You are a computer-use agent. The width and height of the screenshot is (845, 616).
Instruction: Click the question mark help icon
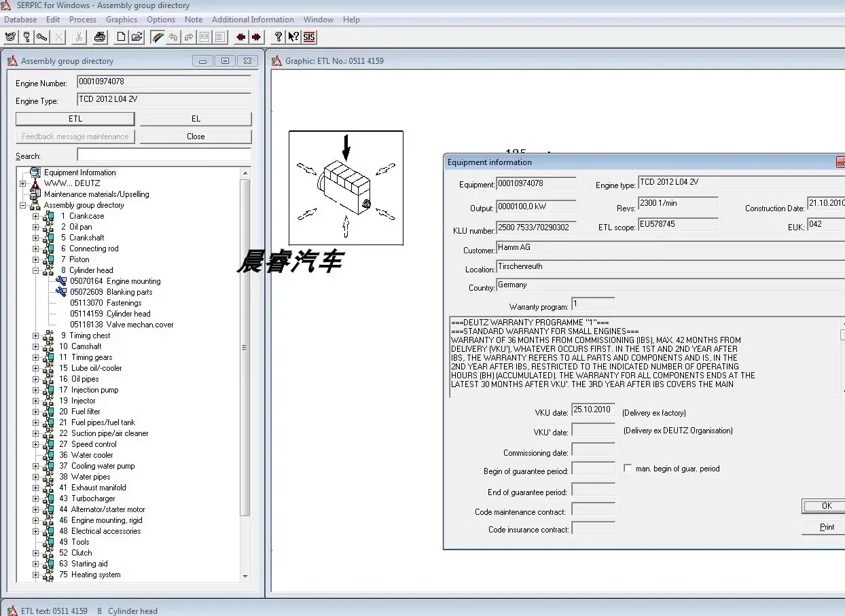click(278, 37)
